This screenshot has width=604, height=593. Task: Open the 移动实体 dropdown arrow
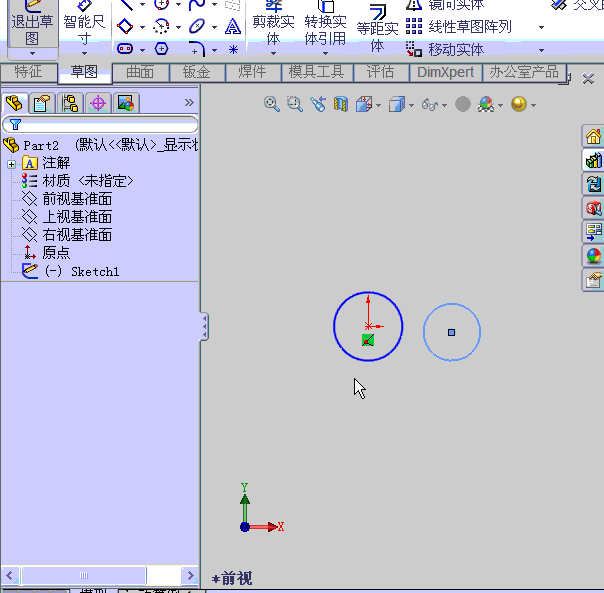541,50
